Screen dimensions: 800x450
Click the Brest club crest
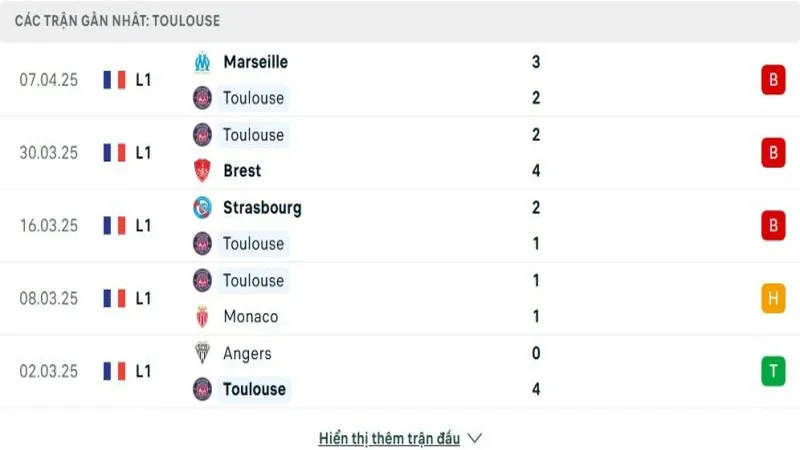tap(202, 170)
